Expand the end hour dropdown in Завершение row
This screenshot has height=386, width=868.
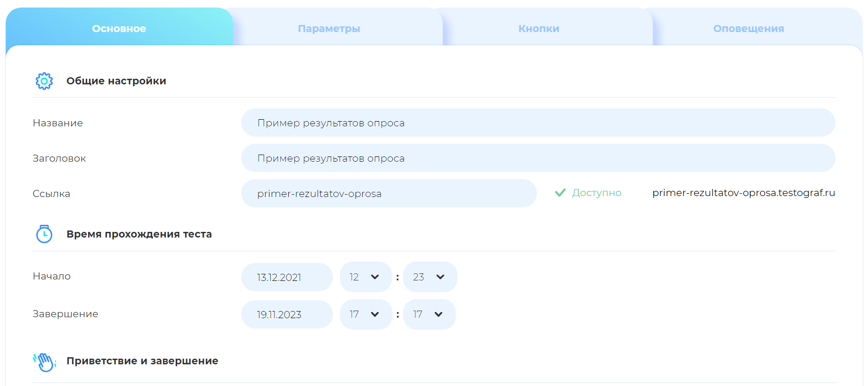point(365,314)
